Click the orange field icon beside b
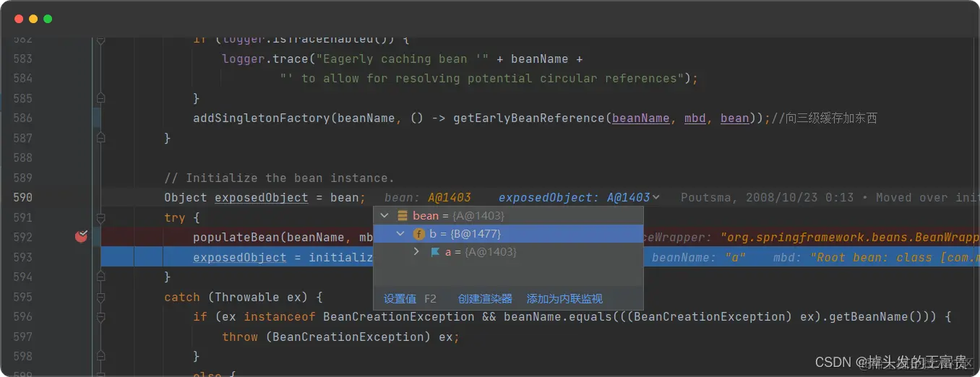980x377 pixels. (418, 234)
